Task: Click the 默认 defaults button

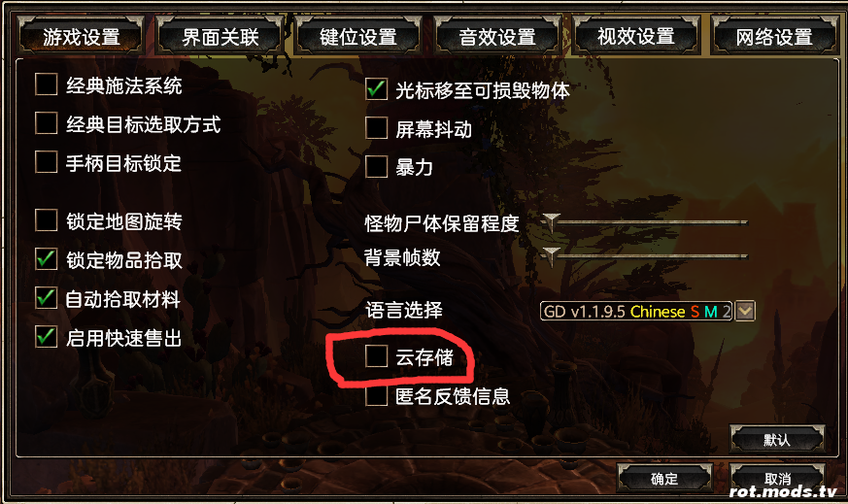Action: 777,439
